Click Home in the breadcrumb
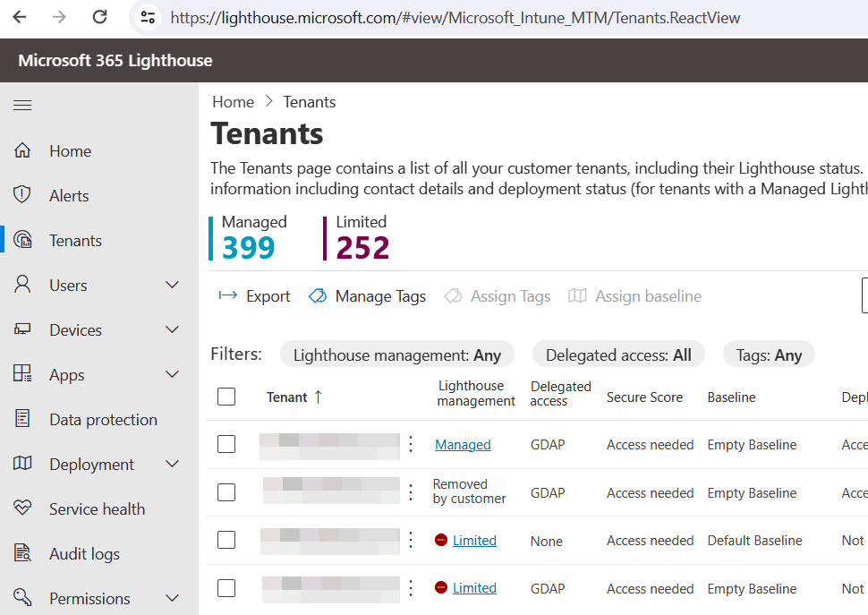This screenshot has width=868, height=615. coord(233,102)
